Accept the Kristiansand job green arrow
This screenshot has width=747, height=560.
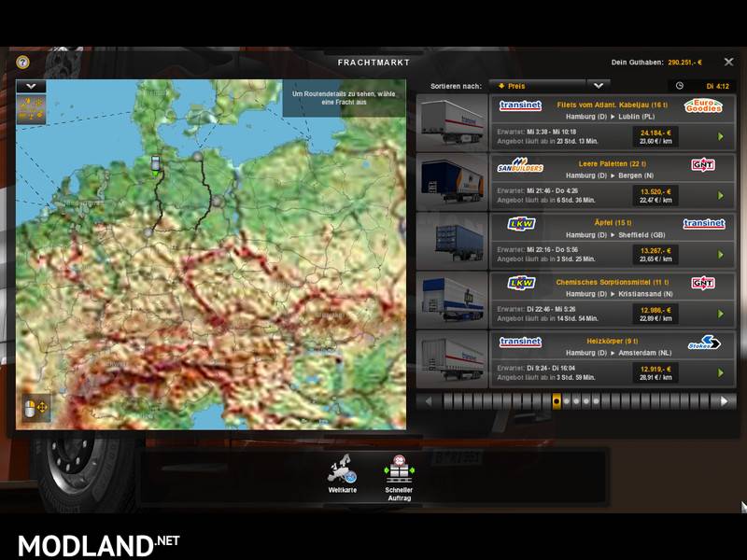(x=720, y=314)
